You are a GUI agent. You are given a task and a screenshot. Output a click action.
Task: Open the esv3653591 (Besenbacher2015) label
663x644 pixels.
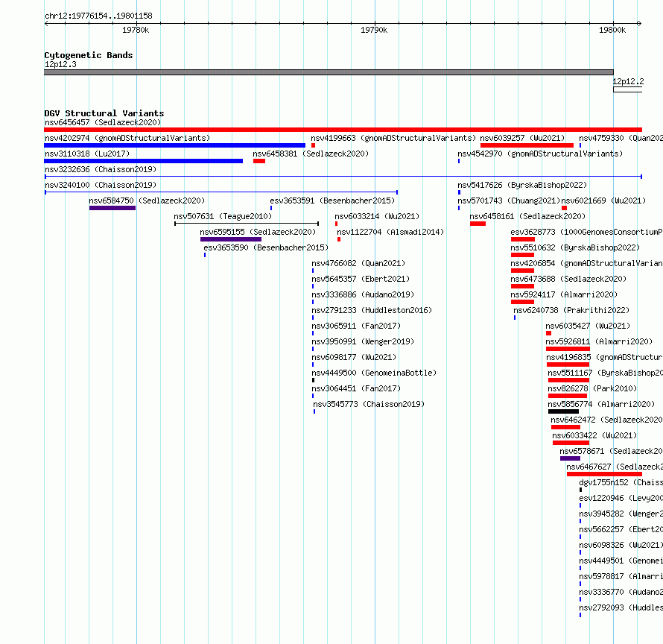[332, 201]
